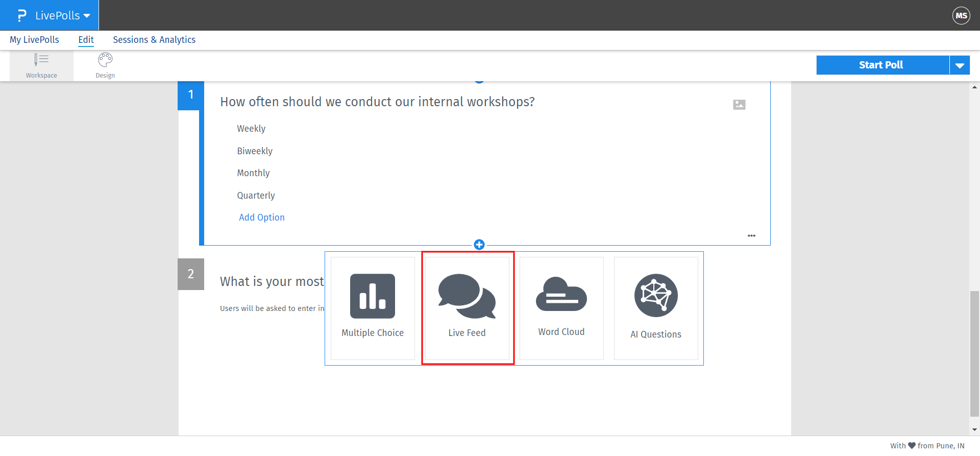Add image to question 1
This screenshot has width=980, height=456.
739,105
